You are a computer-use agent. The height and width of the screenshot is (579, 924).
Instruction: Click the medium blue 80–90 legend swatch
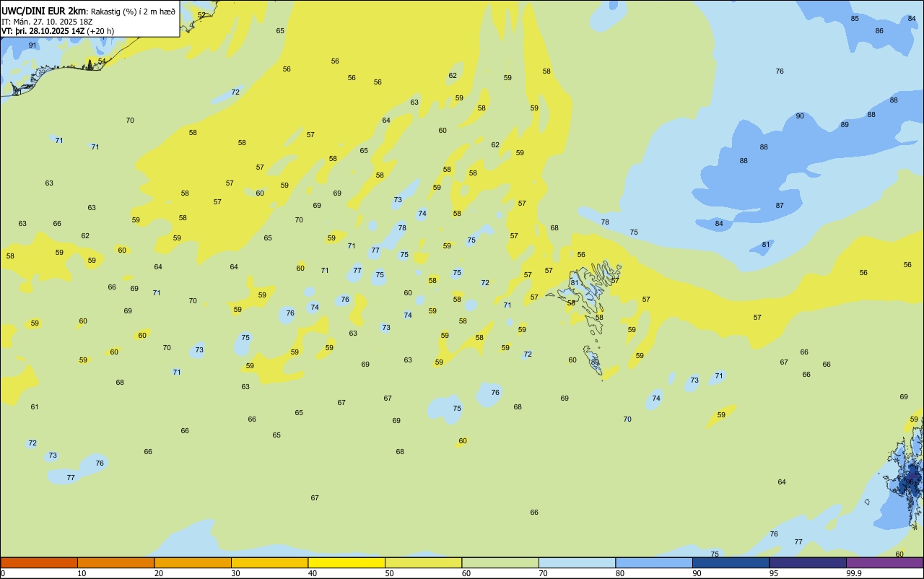(x=654, y=562)
